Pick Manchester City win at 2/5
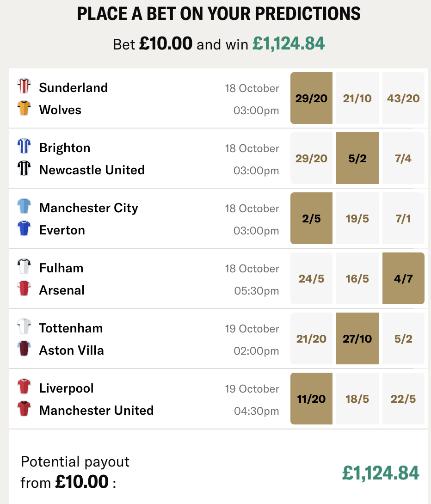The width and height of the screenshot is (431, 504). click(x=311, y=218)
